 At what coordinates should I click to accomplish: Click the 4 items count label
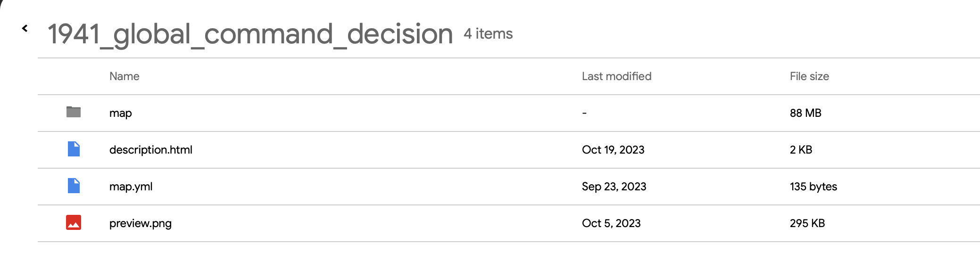pyautogui.click(x=488, y=34)
